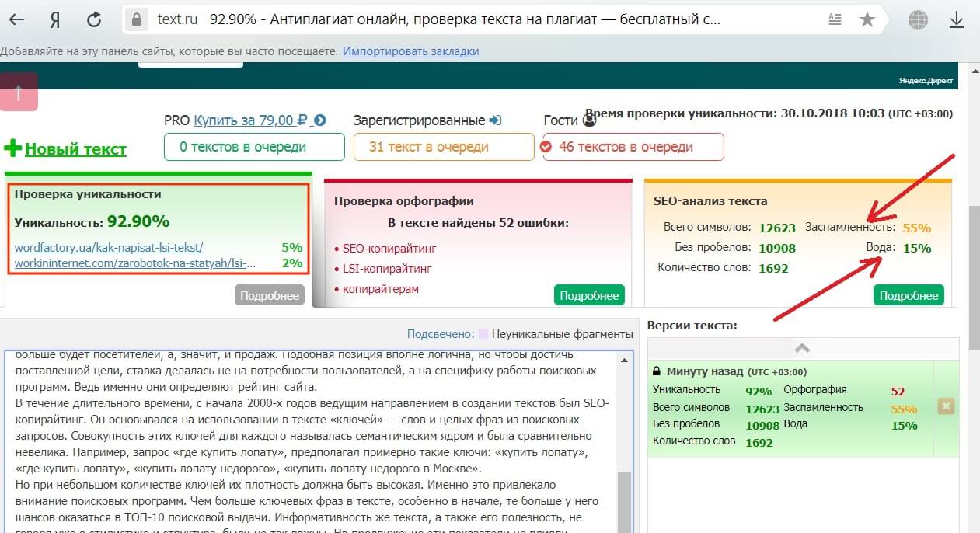
Task: Click Подробнее under Проверка уникальности
Action: (269, 295)
